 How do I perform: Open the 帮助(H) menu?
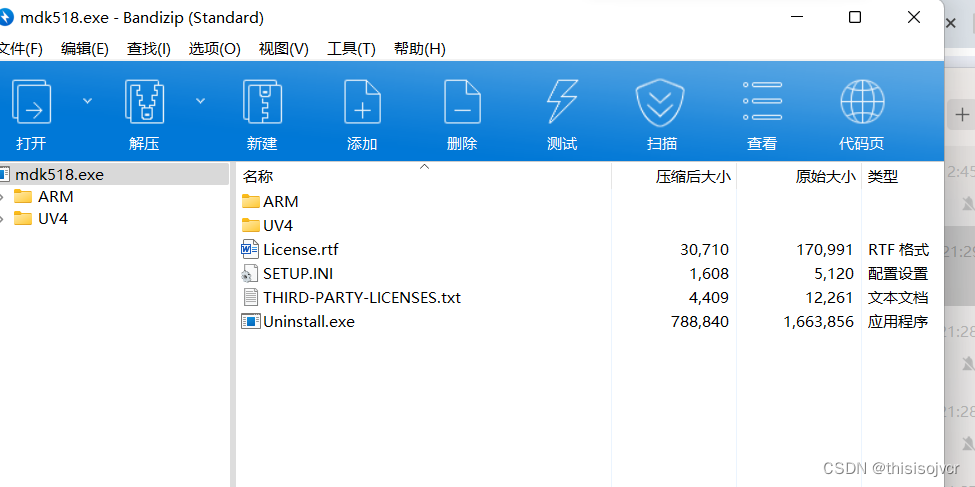coord(420,49)
